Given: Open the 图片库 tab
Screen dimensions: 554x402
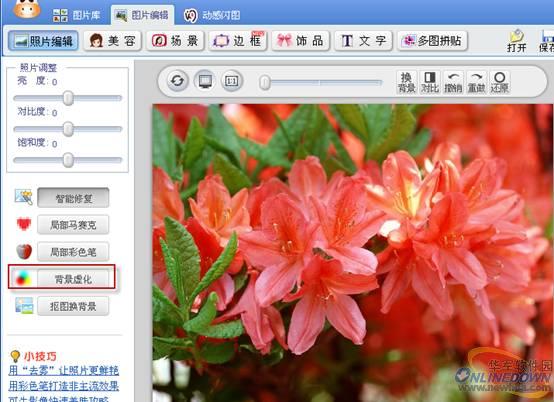Looking at the screenshot, I should [76, 15].
